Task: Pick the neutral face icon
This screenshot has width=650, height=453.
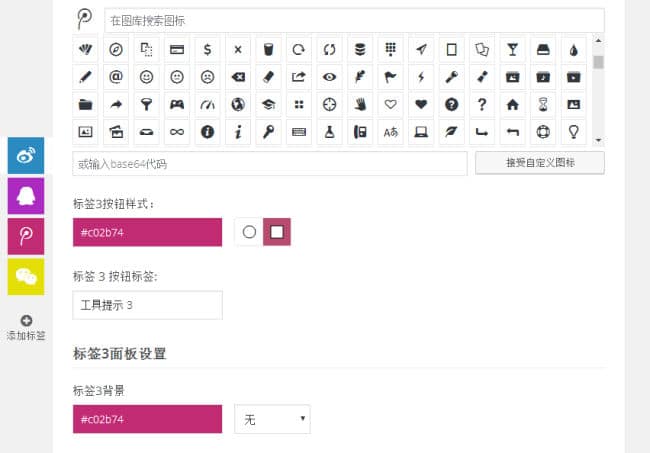Action: point(177,77)
